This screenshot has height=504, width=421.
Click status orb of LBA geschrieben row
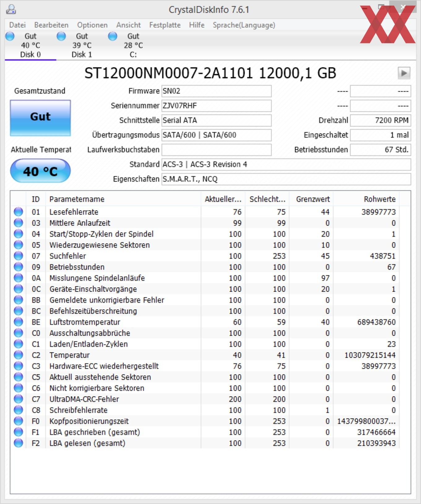19,432
